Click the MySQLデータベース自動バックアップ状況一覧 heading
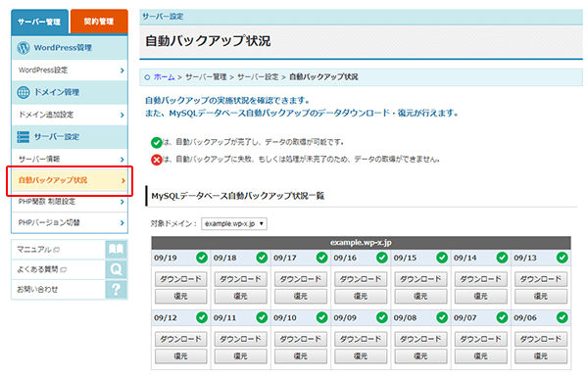The image size is (588, 378). point(238,196)
